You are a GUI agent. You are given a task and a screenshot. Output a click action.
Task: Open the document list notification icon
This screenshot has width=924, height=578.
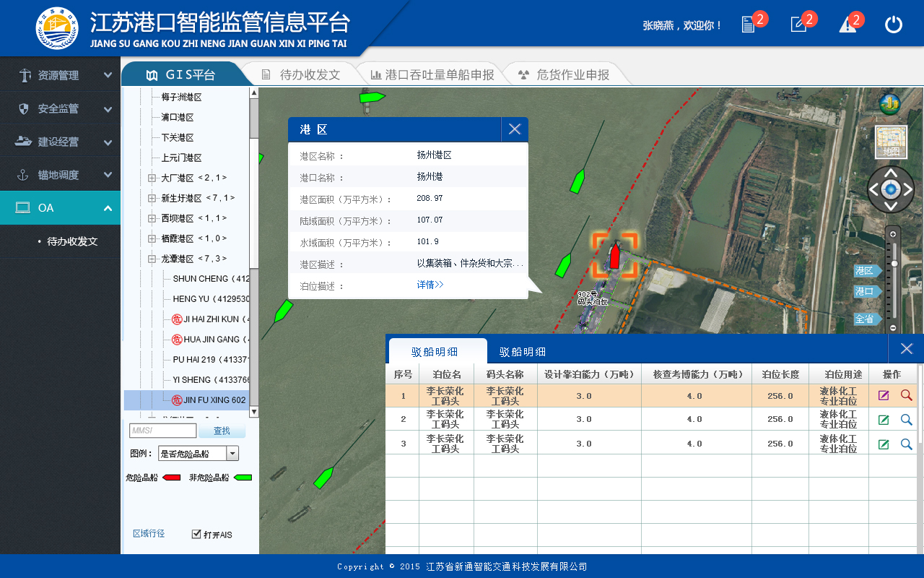749,25
